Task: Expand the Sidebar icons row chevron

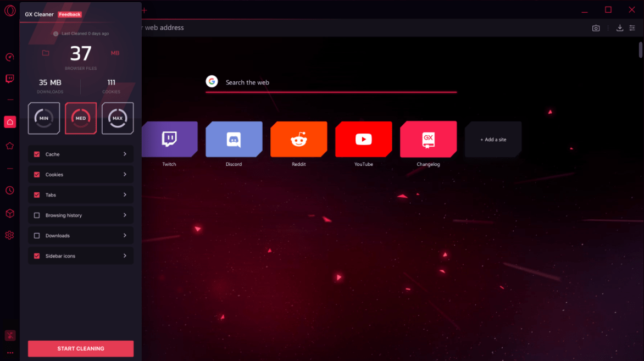Action: coord(125,256)
